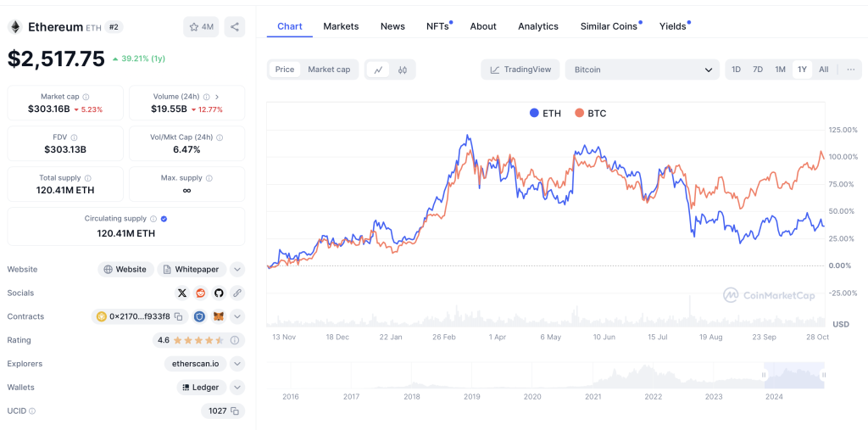Click the MetaMask fox icon
Viewport: 868px width, 430px height.
click(220, 317)
